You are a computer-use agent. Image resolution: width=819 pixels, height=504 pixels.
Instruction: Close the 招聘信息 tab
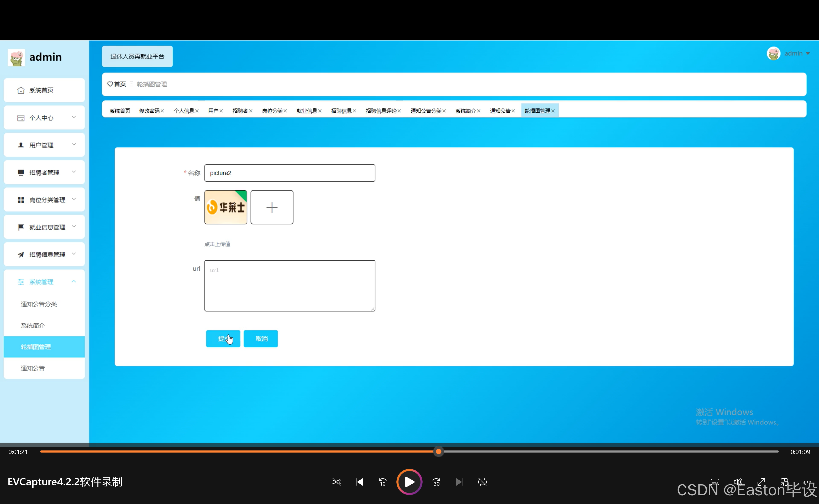pos(354,111)
